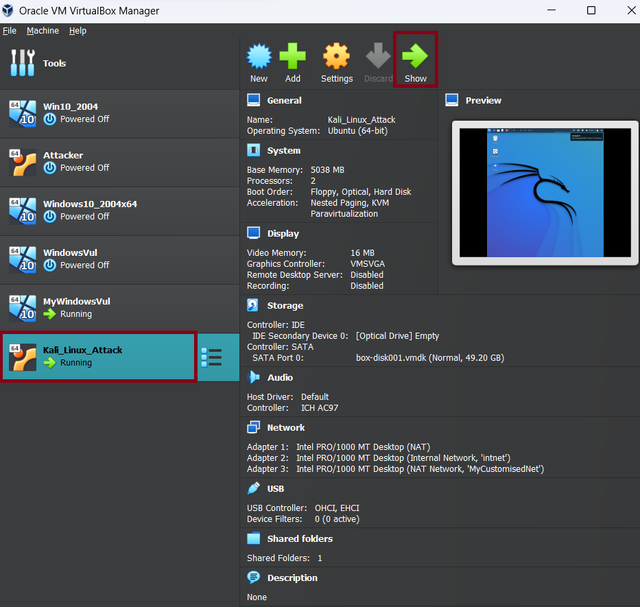Viewport: 640px width, 607px height.
Task: Click the WindowsVul OS icon
Action: 22,260
